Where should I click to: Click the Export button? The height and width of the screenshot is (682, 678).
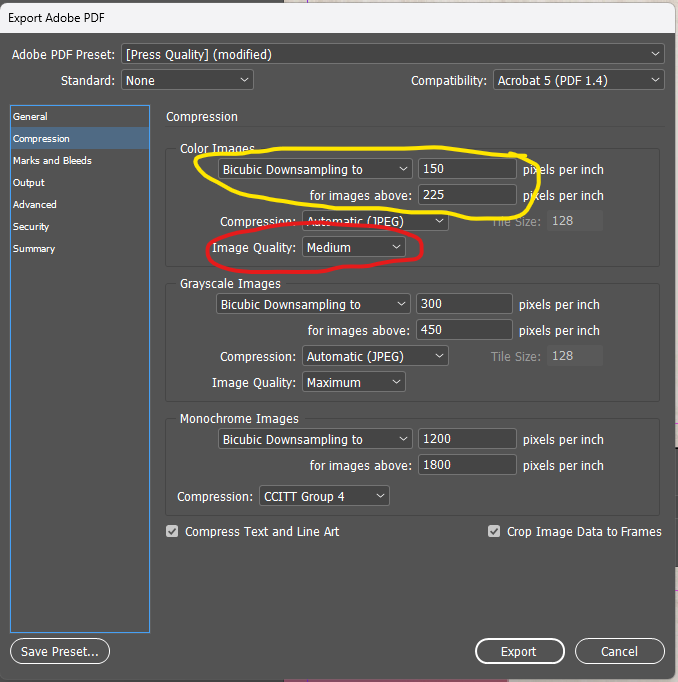(519, 652)
